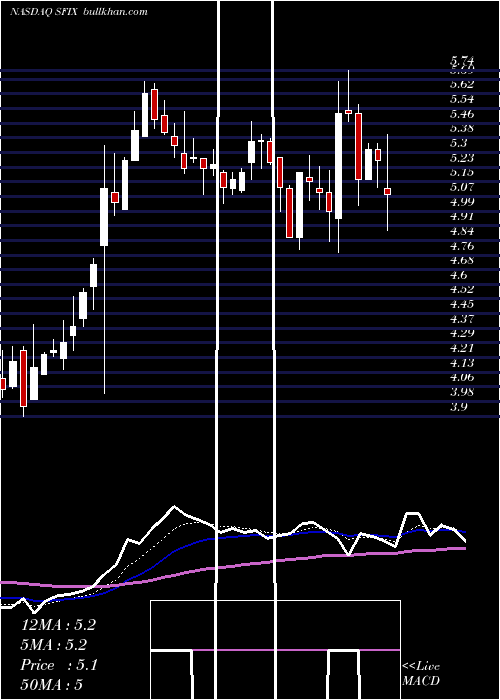This screenshot has height=700, width=500.
Task: Click the 4.99 price axis label
Action: point(462,201)
